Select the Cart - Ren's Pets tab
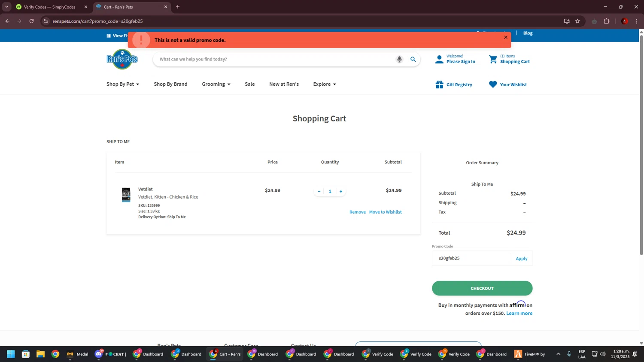The image size is (644, 362). point(118,7)
